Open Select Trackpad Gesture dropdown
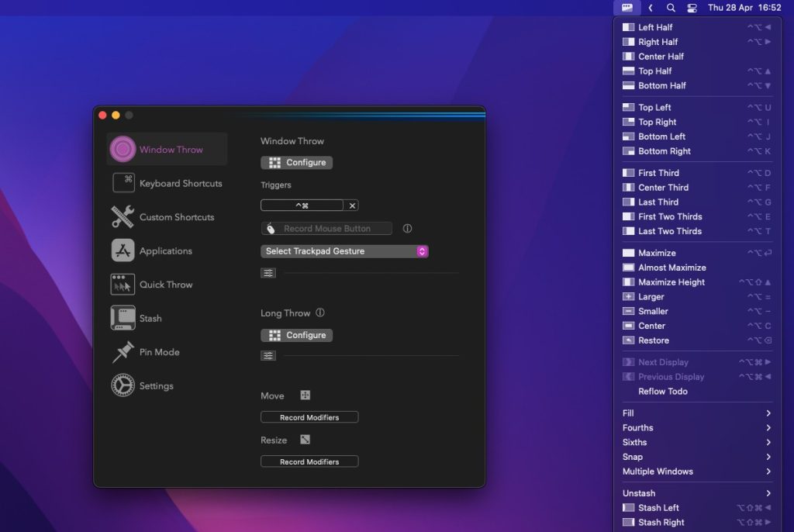Image resolution: width=794 pixels, height=532 pixels. [x=344, y=251]
